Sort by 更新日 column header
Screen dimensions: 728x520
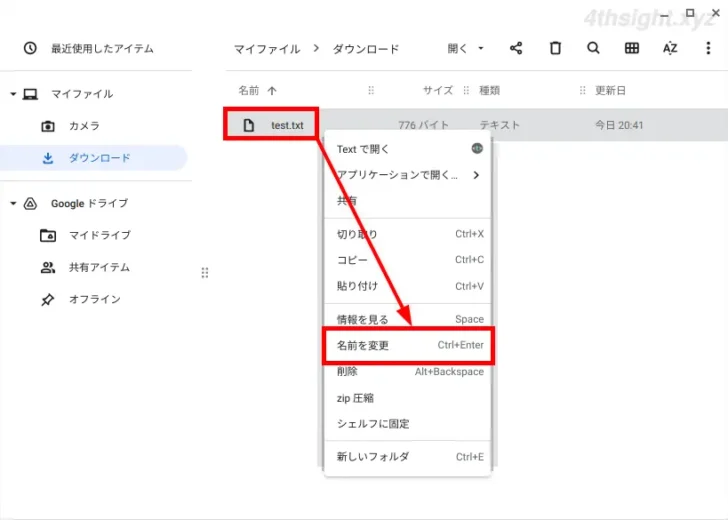click(610, 91)
